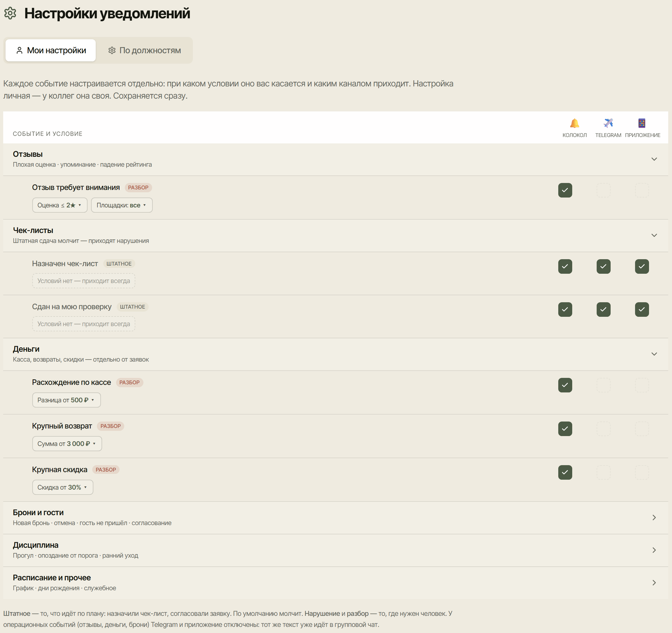Enable Telegram for Расхождение по кассе
672x633 pixels.
pyautogui.click(x=603, y=385)
